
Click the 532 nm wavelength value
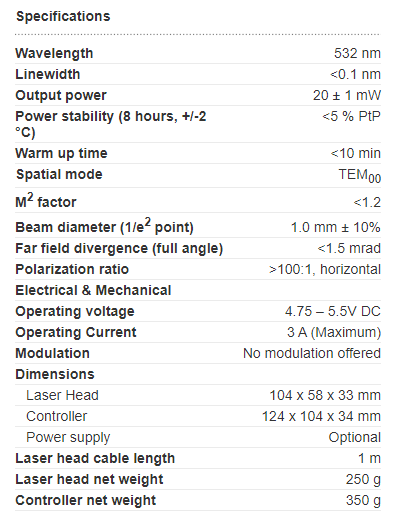click(x=357, y=53)
